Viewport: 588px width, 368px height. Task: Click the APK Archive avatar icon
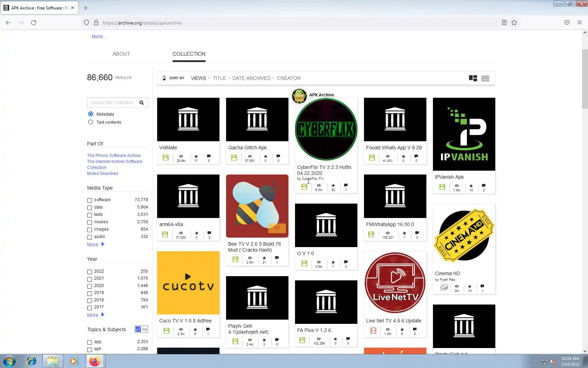(x=299, y=96)
